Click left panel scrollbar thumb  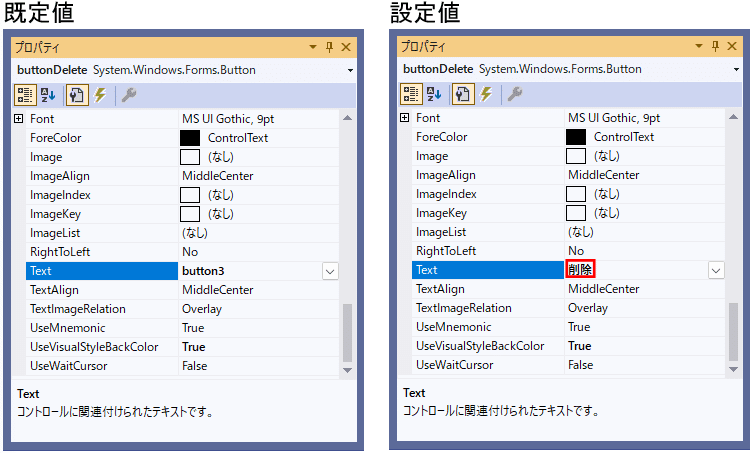(348, 333)
